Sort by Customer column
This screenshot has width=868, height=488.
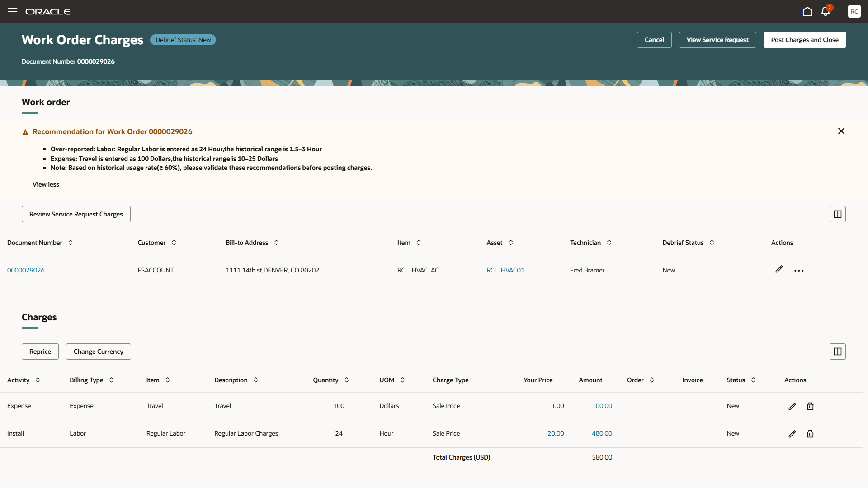(174, 243)
